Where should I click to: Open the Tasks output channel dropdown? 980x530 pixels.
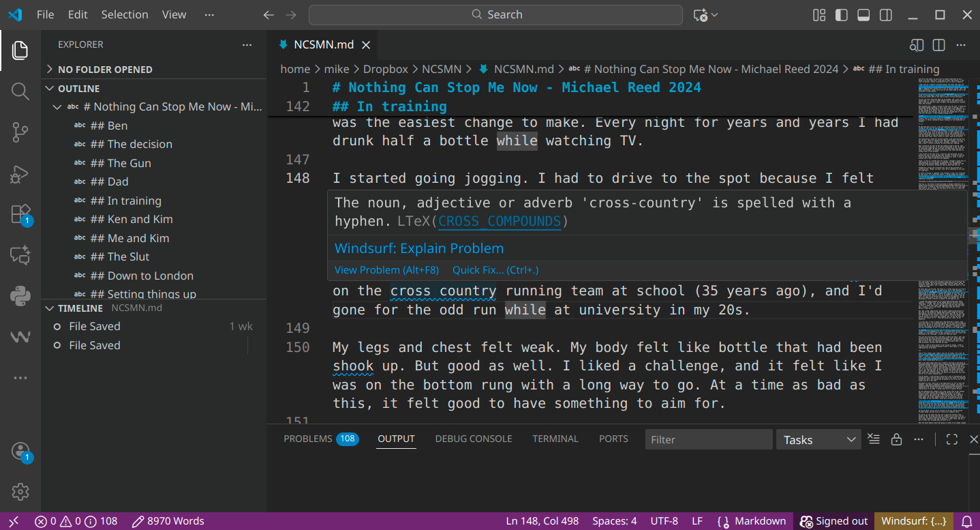(x=818, y=440)
